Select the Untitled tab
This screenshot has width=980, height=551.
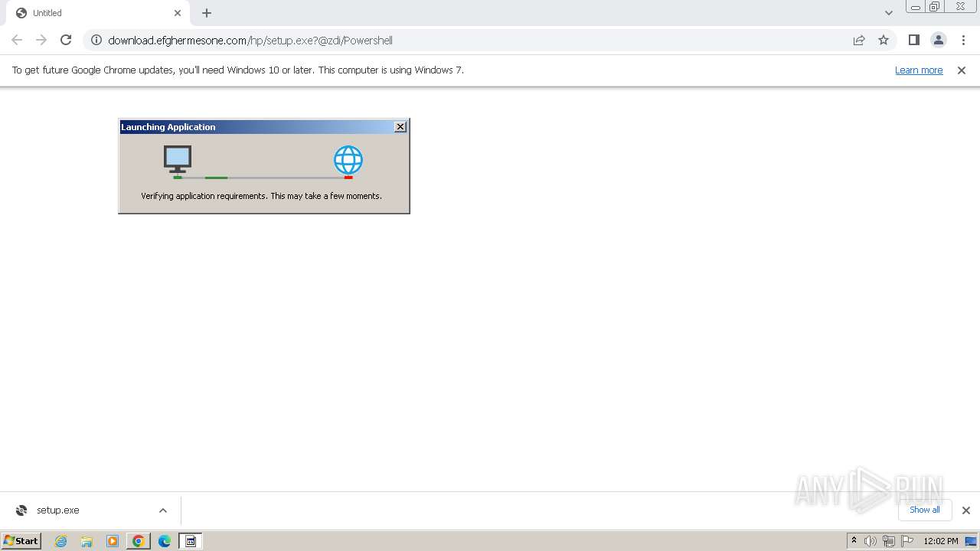click(97, 13)
